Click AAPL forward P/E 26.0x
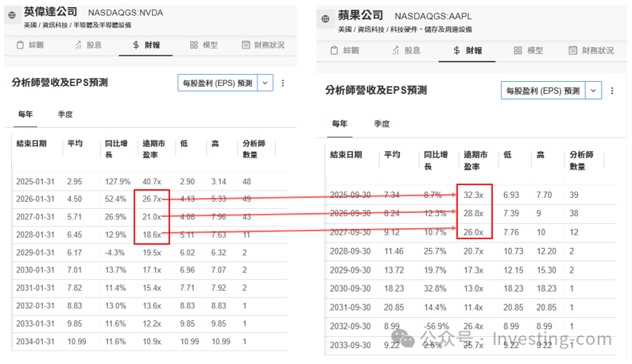 pos(473,232)
